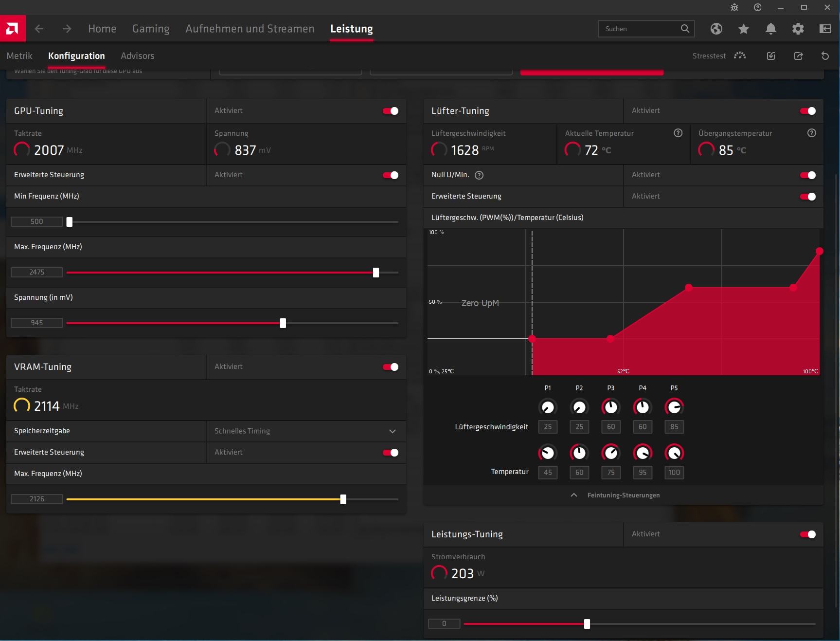This screenshot has height=641, width=840.
Task: Click the Leistungsgrenze slider handle
Action: tap(587, 624)
